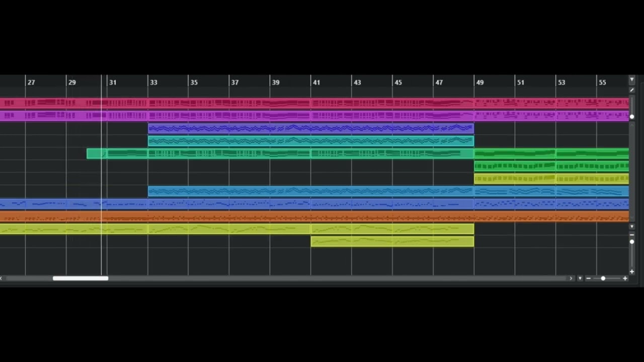Click the horizontal scrollbar left arrow
This screenshot has height=362, width=644.
[2, 278]
